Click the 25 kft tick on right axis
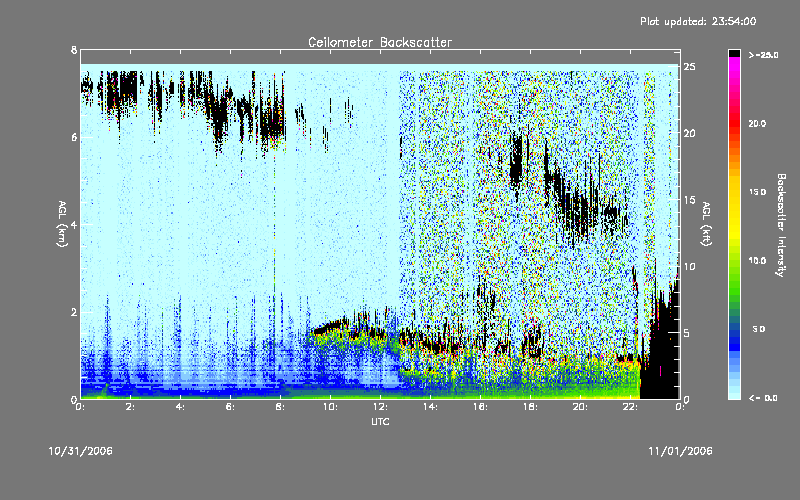Image resolution: width=800 pixels, height=500 pixels. 689,67
